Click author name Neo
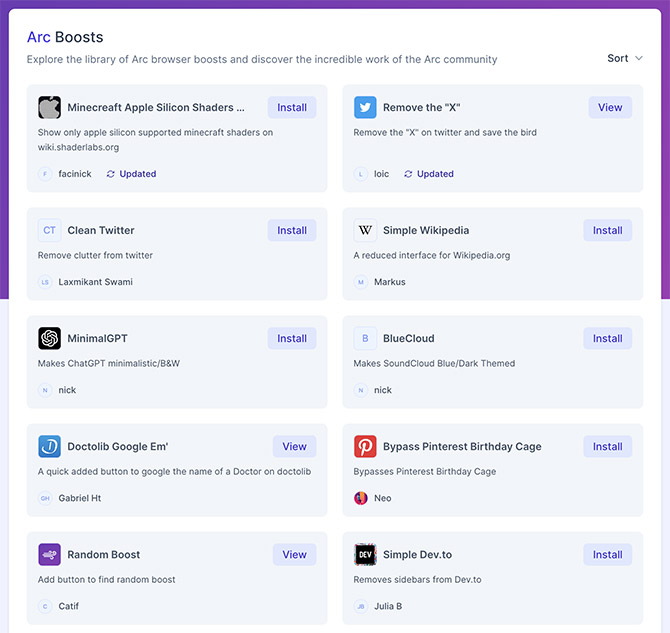670x633 pixels. coord(383,498)
